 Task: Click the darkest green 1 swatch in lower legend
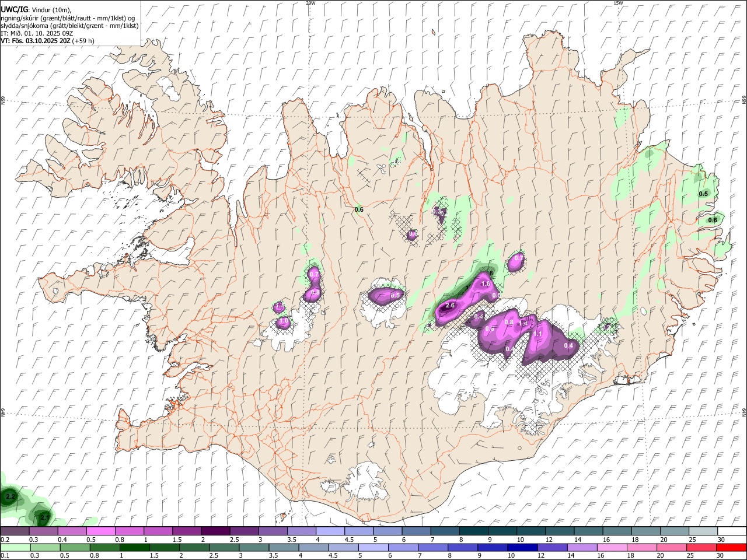[x=134, y=547]
